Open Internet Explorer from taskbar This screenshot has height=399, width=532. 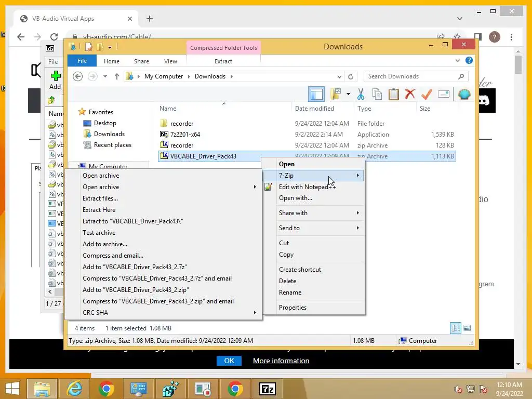[x=74, y=389]
